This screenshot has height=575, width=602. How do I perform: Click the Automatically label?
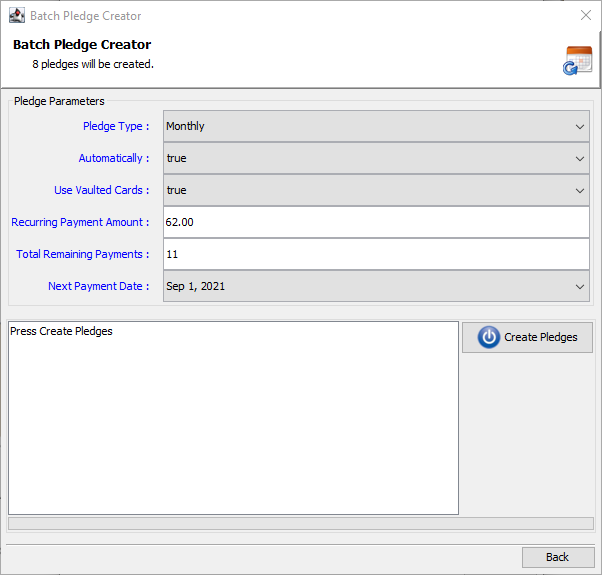[x=114, y=158]
